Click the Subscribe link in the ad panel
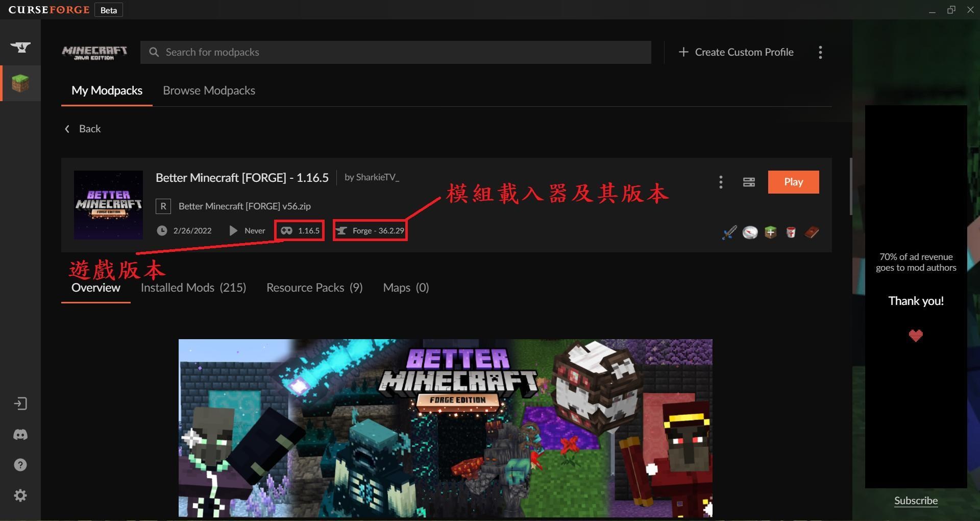Screen dimensions: 980x521 click(915, 501)
